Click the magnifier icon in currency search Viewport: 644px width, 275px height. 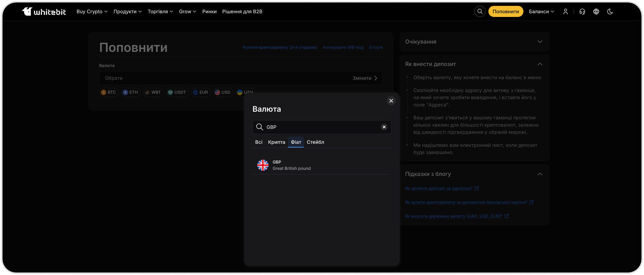click(x=259, y=127)
